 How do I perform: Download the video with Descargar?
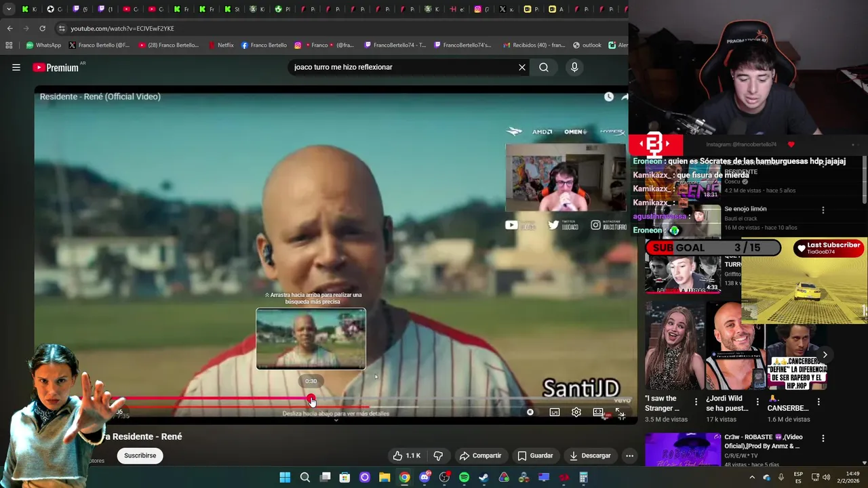[590, 455]
